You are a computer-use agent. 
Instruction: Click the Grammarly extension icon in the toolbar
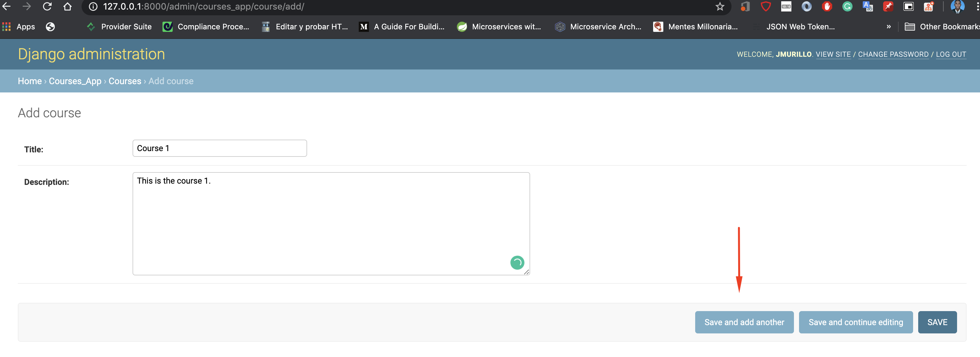[847, 6]
